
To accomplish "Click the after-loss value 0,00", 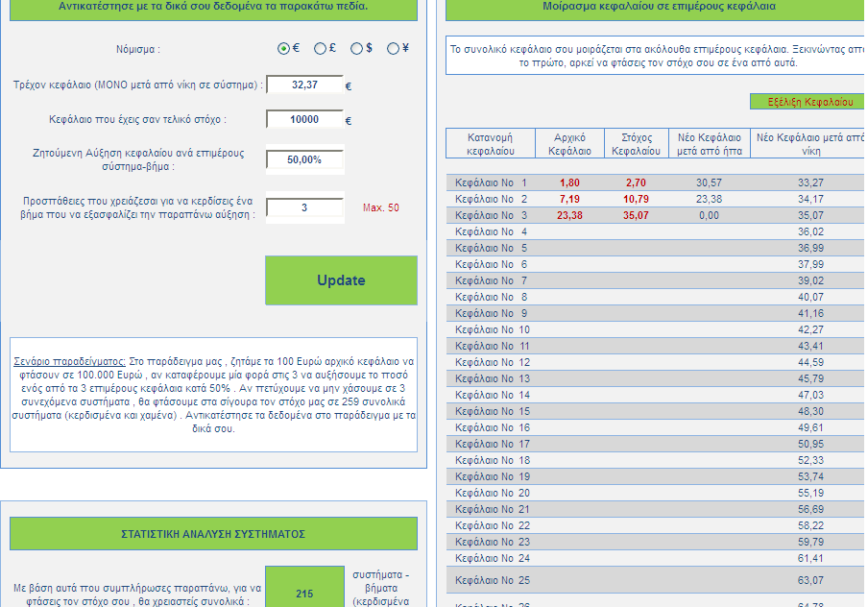I will pyautogui.click(x=710, y=215).
